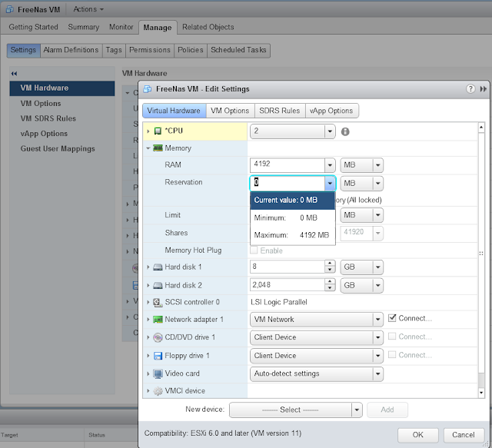Open Video card Auto-detect settings dropdown
The image size is (492, 448).
pyautogui.click(x=317, y=373)
